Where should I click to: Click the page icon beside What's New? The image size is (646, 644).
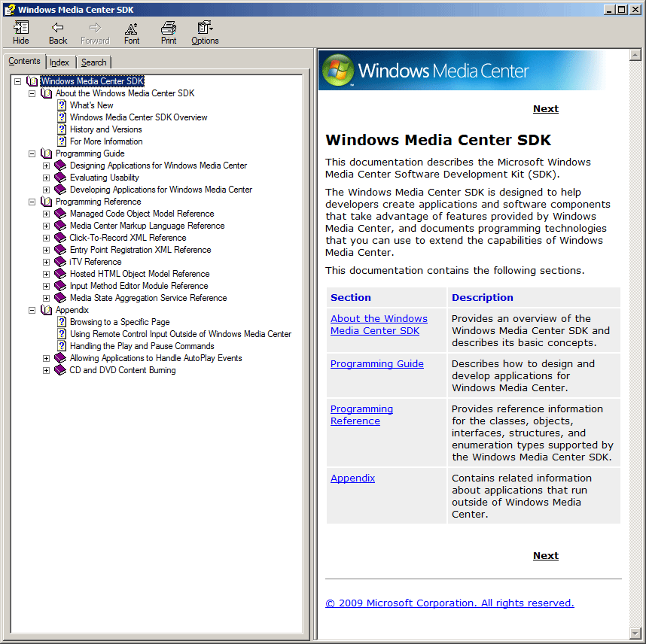click(62, 105)
